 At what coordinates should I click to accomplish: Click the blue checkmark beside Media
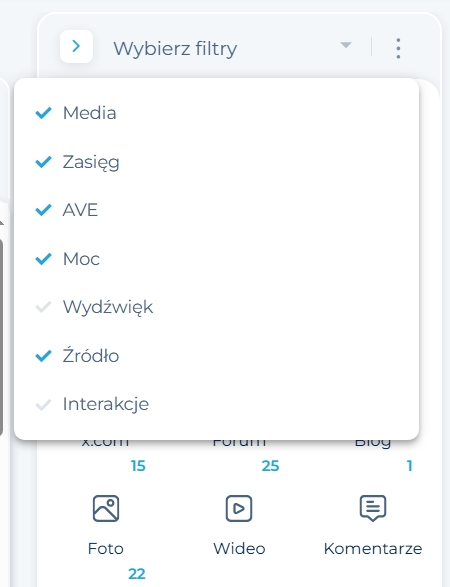click(43, 113)
